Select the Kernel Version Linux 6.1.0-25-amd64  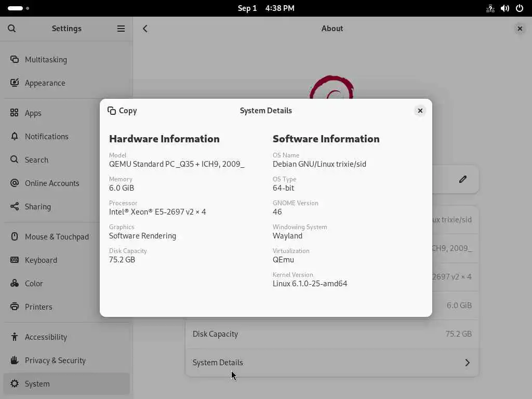click(x=310, y=284)
